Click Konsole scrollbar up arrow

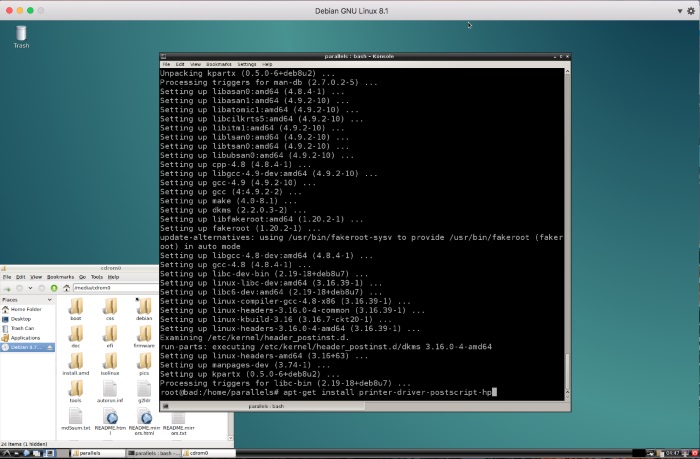click(x=567, y=71)
